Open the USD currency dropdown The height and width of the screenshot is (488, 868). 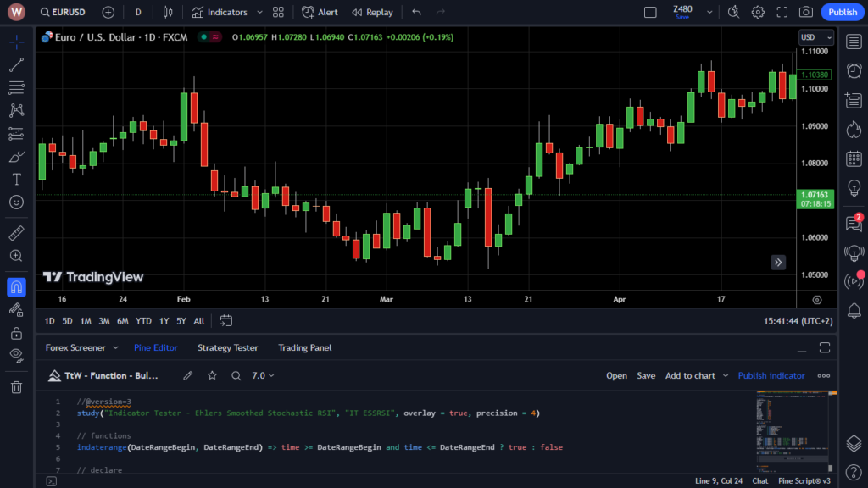coord(816,37)
